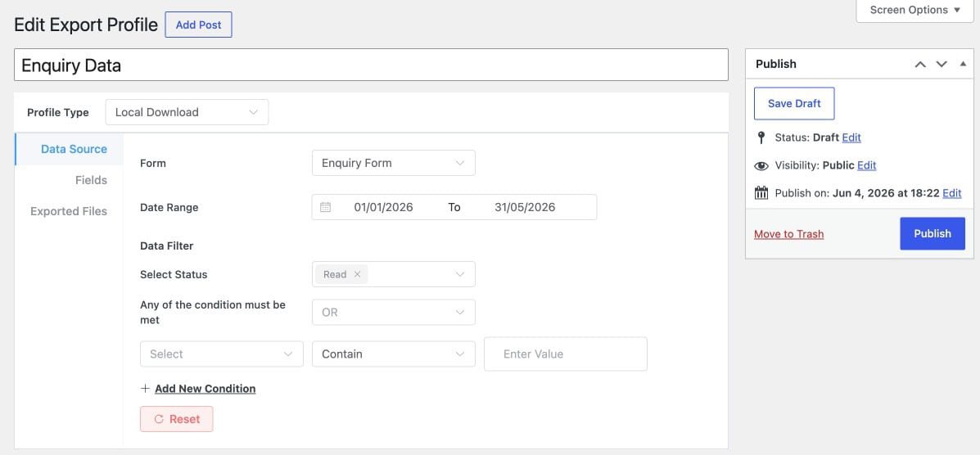Remove the Read status tag
This screenshot has height=455, width=980.
[357, 274]
